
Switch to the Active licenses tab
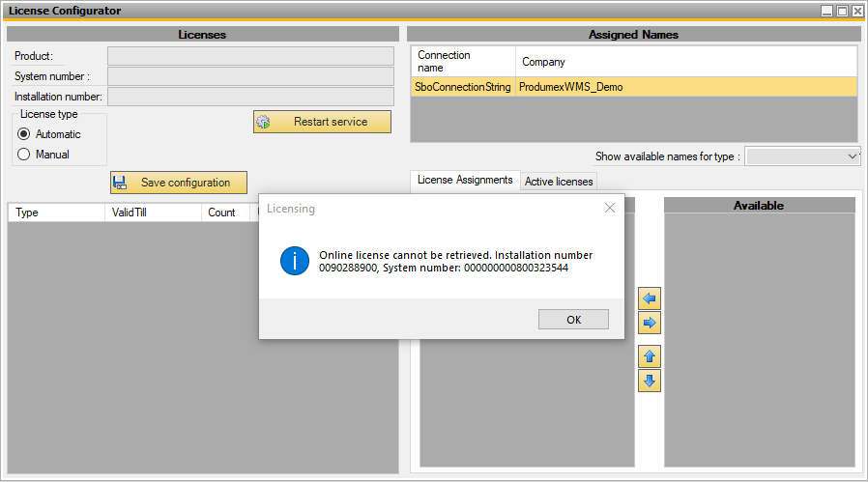pos(559,182)
